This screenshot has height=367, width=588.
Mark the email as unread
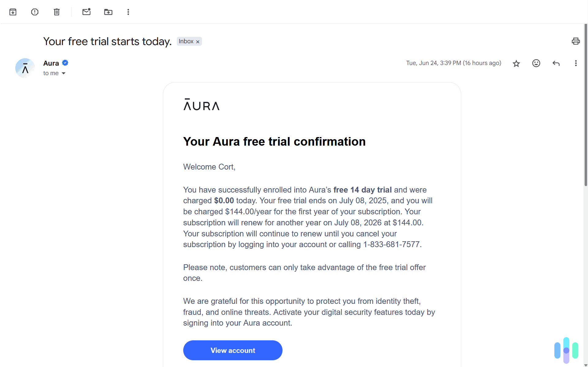[x=86, y=12]
